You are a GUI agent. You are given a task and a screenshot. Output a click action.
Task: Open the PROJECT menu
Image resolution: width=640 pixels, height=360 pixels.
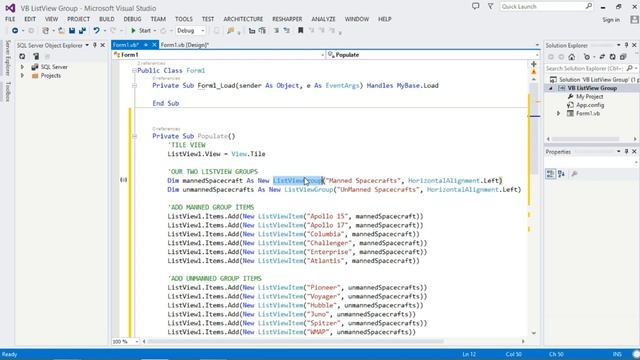coord(78,19)
